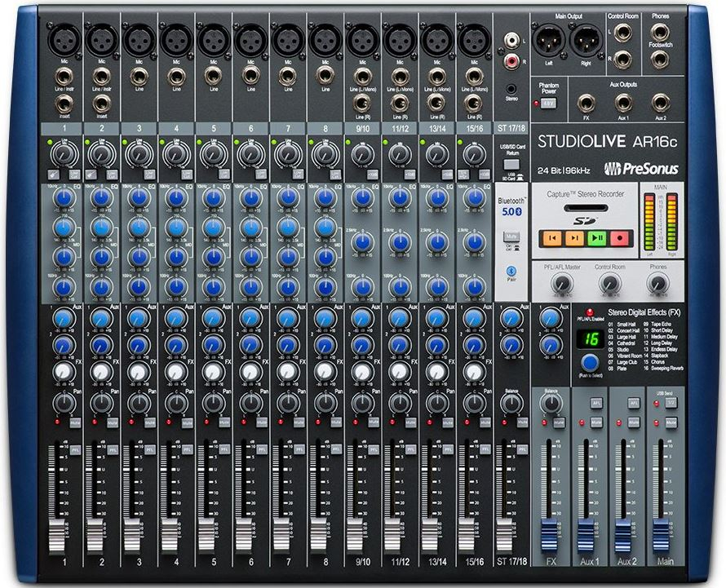
Task: Click the Phones level knob
Action: (657, 284)
